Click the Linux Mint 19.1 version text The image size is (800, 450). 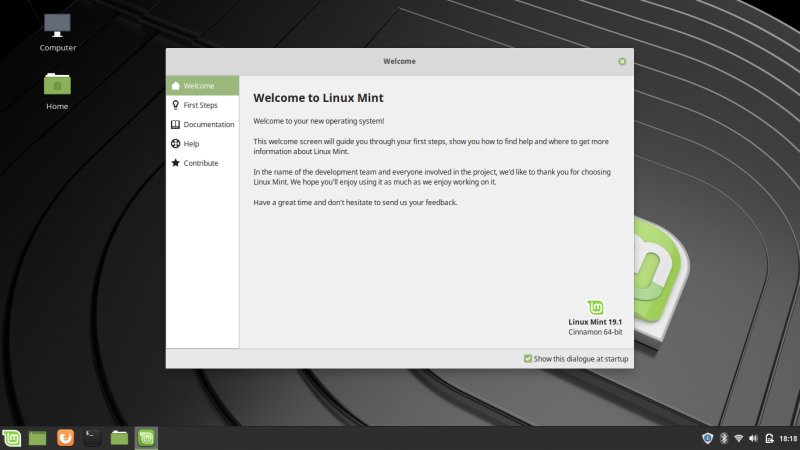pyautogui.click(x=595, y=322)
